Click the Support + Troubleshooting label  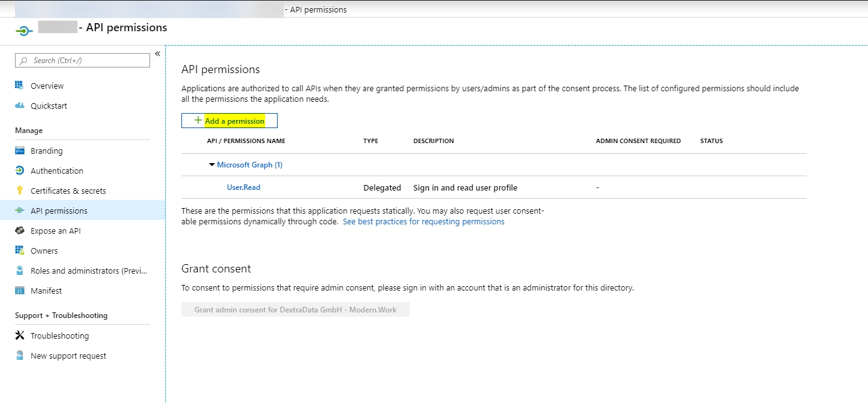[61, 316]
